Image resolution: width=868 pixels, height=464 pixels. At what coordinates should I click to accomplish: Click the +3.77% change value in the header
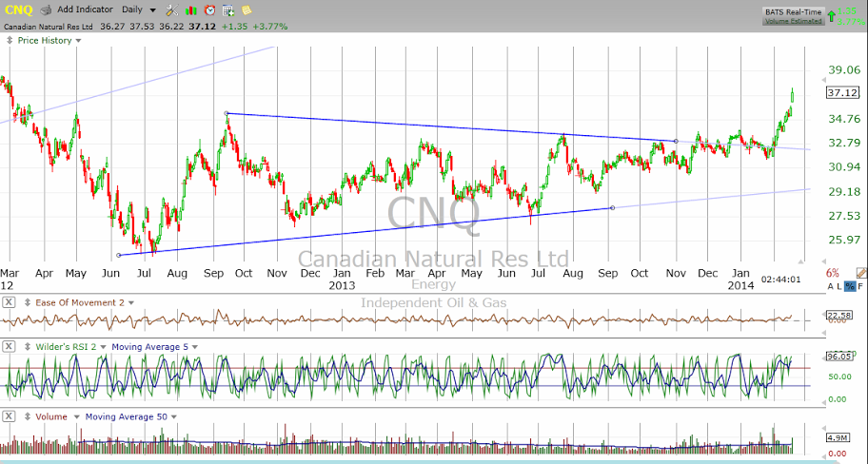(269, 26)
